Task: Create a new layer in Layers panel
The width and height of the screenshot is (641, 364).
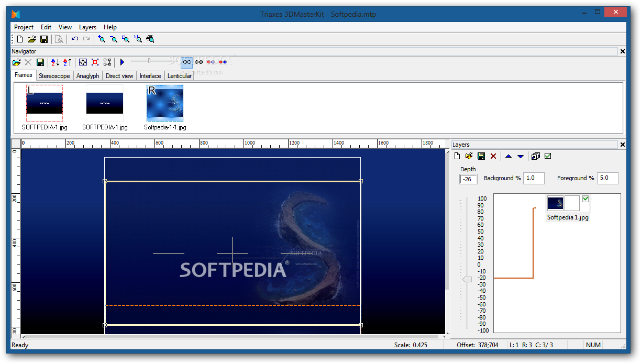Action: pyautogui.click(x=457, y=156)
